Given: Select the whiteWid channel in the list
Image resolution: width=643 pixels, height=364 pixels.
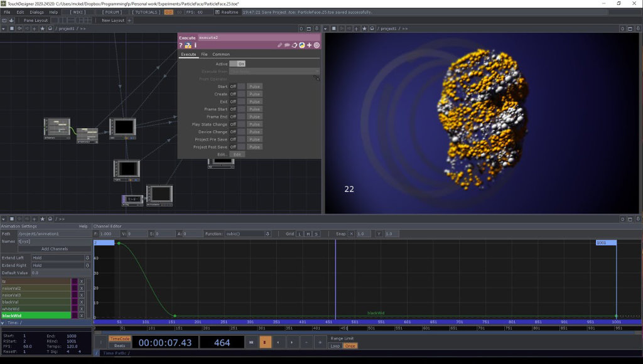Looking at the screenshot, I should click(36, 309).
